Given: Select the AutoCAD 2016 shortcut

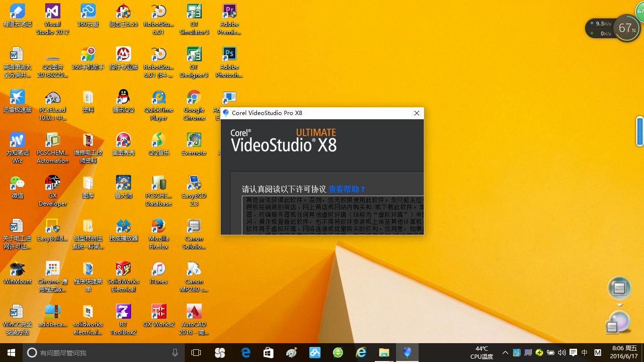Looking at the screenshot, I should 194,320.
